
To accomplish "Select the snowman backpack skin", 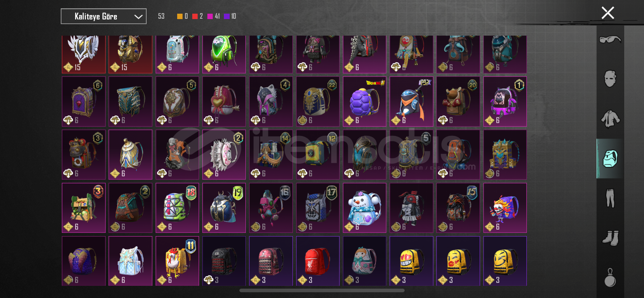I will (x=364, y=208).
